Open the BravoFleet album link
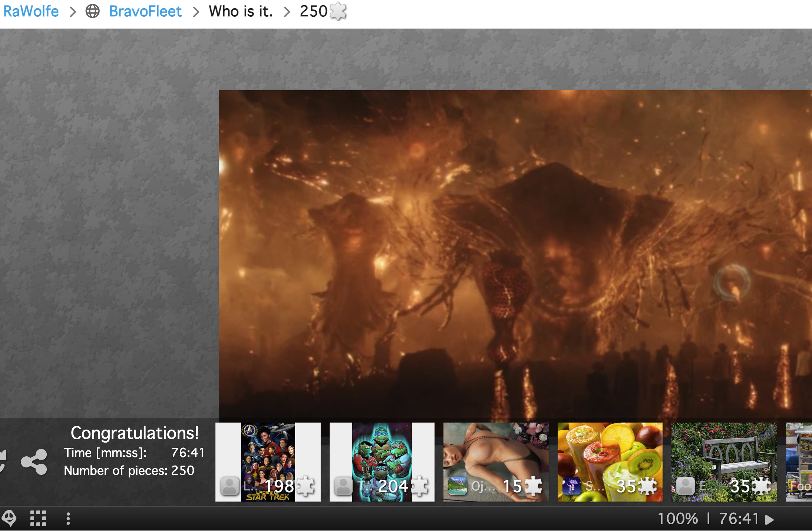 (145, 12)
